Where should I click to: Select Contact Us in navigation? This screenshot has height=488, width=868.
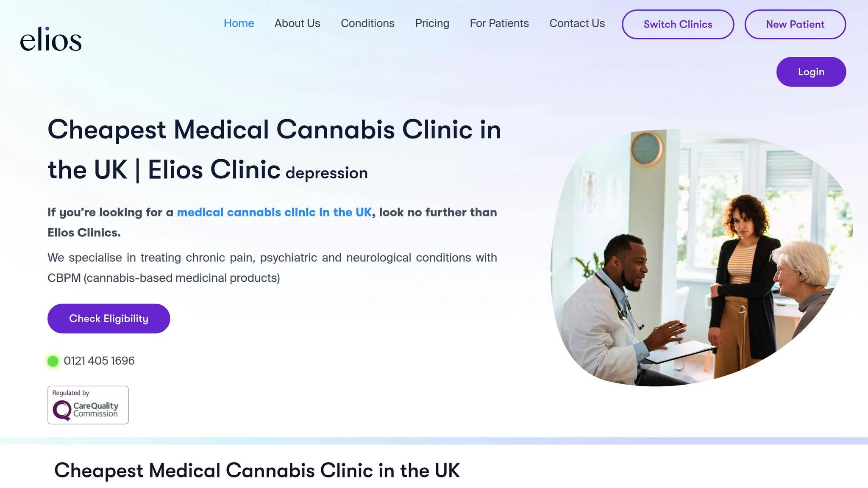577,23
